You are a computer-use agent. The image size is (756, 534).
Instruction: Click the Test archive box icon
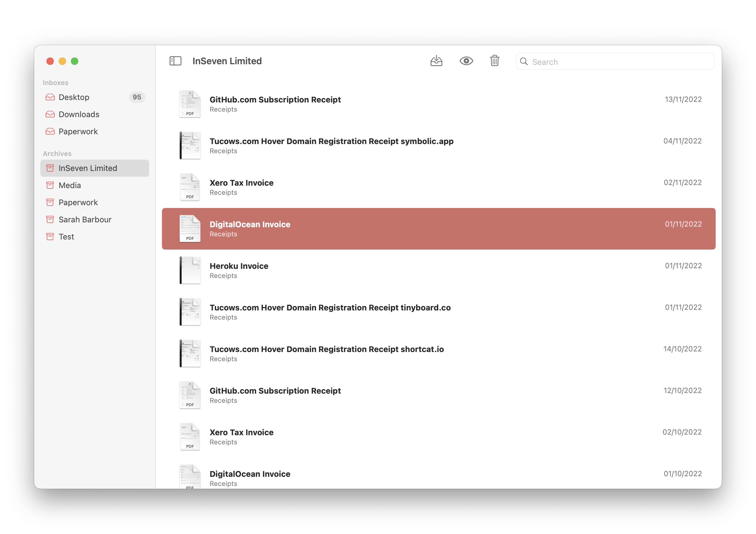(x=50, y=237)
